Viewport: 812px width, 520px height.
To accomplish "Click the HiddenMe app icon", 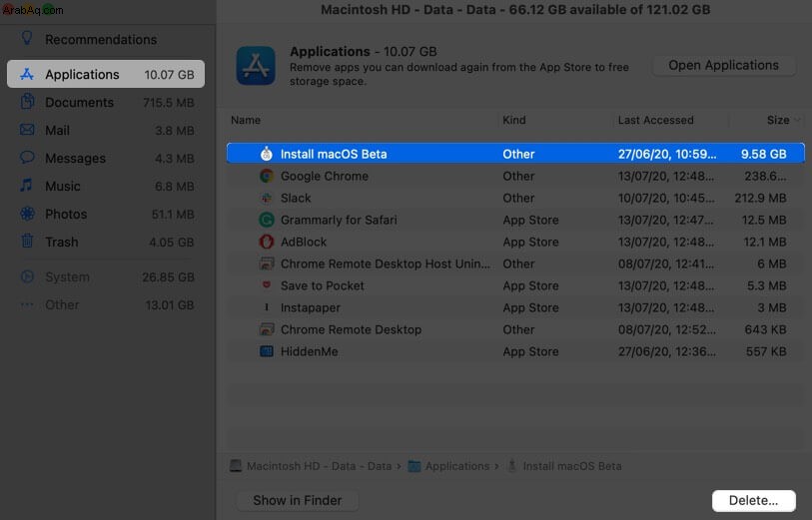I will click(267, 351).
